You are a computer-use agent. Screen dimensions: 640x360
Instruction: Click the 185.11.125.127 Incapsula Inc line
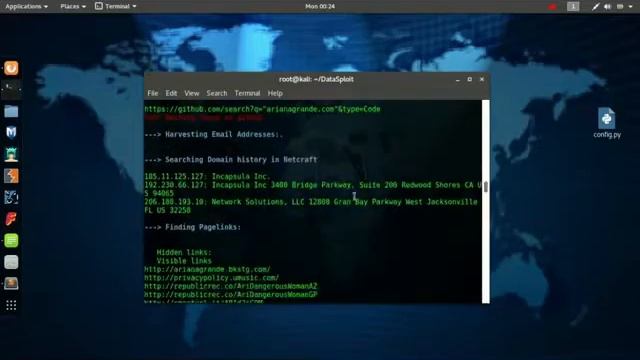(x=207, y=176)
